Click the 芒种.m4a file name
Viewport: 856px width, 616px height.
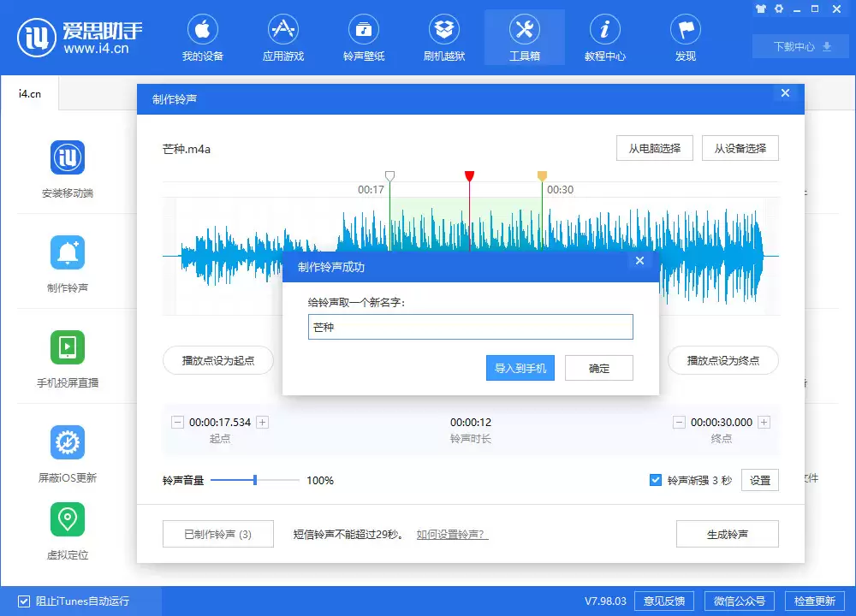[186, 149]
